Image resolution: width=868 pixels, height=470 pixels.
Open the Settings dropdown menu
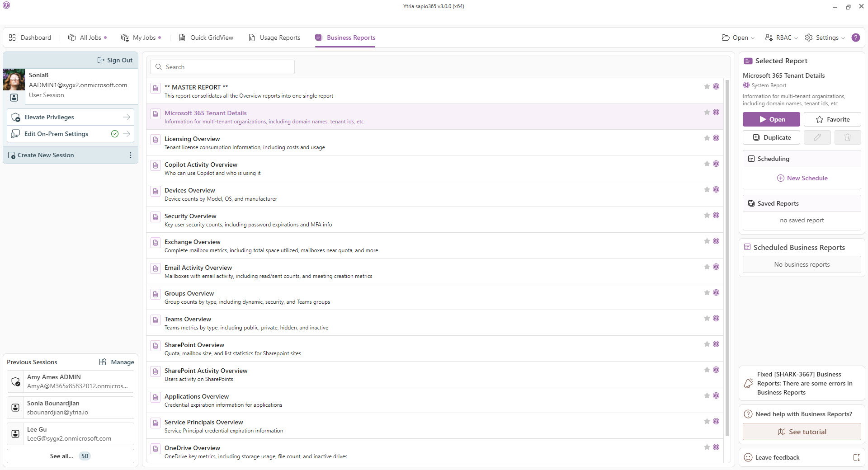pos(825,38)
